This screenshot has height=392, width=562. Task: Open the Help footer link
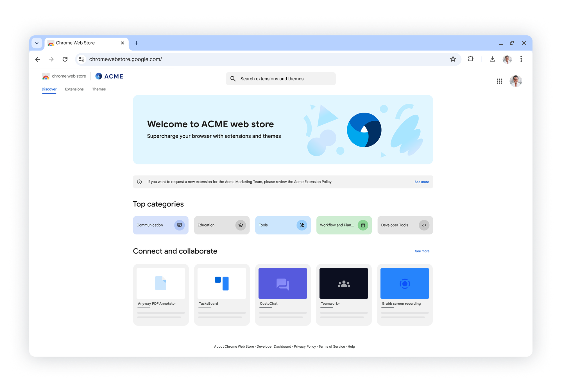351,347
